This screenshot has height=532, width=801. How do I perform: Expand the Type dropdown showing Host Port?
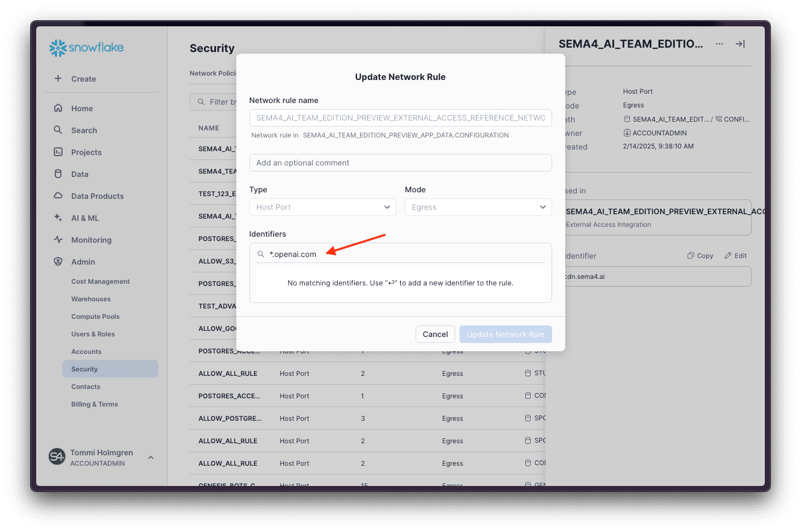(x=322, y=207)
